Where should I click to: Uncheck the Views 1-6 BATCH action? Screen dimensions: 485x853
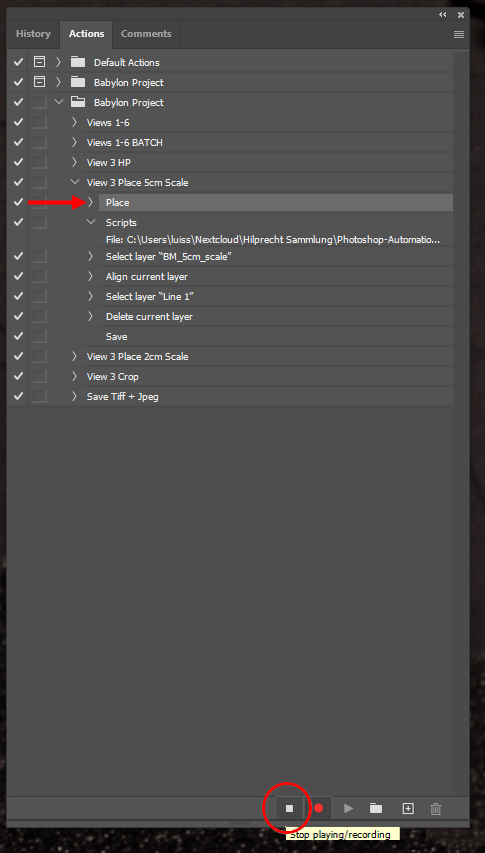coord(18,142)
